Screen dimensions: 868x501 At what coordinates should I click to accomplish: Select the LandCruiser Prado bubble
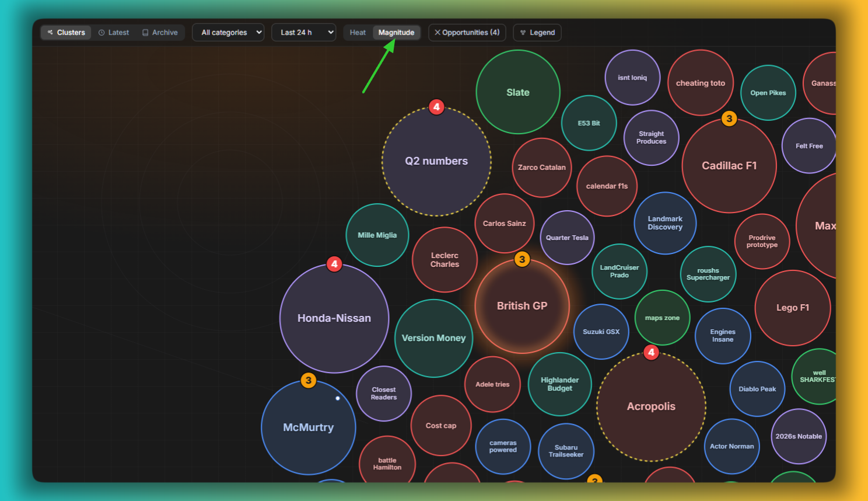(x=619, y=272)
